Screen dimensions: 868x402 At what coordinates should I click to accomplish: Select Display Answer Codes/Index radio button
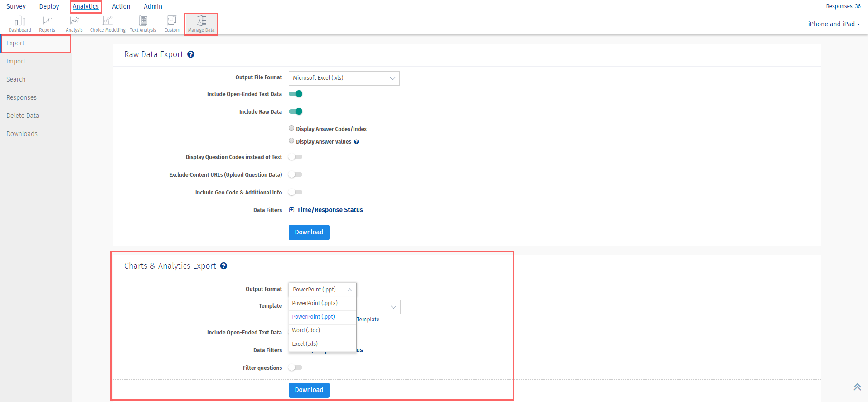tap(291, 128)
